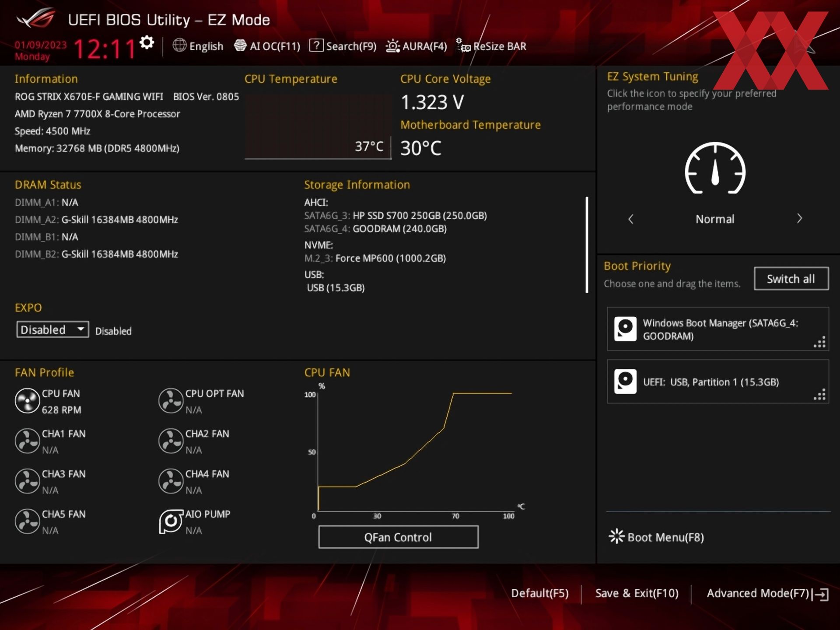
Task: Click Force MP600 (1000.2GB) entry
Action: [375, 258]
